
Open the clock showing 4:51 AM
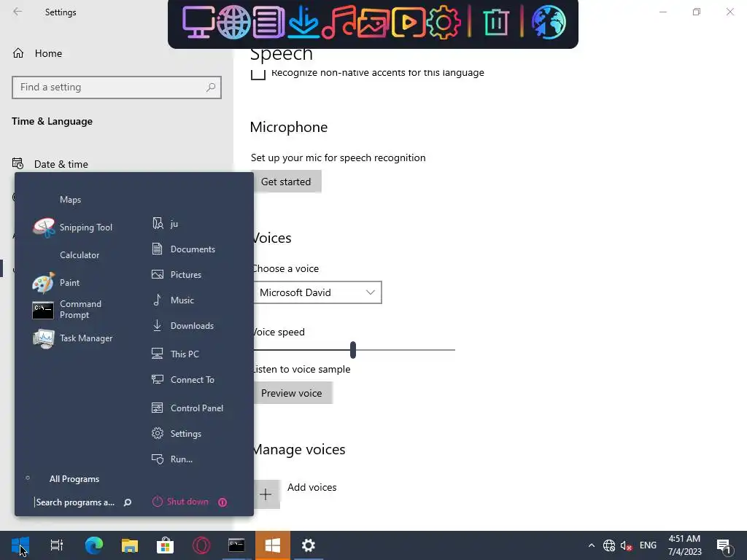pyautogui.click(x=684, y=545)
